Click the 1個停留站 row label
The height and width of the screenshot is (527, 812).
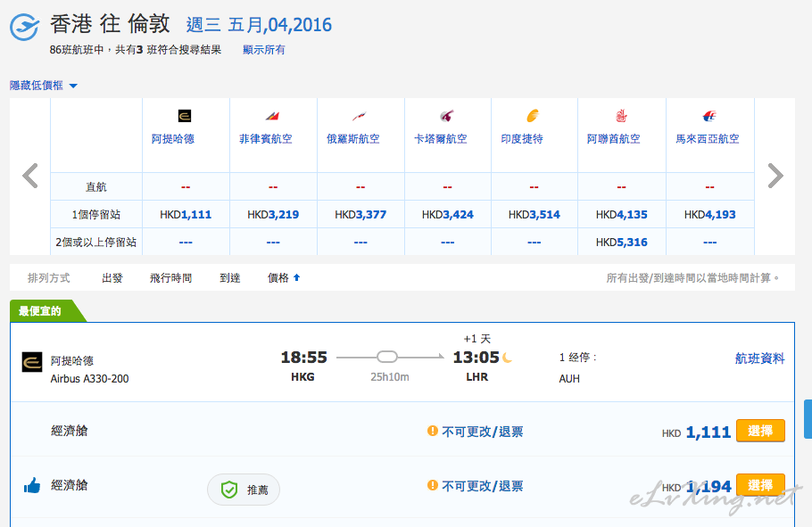tap(96, 214)
